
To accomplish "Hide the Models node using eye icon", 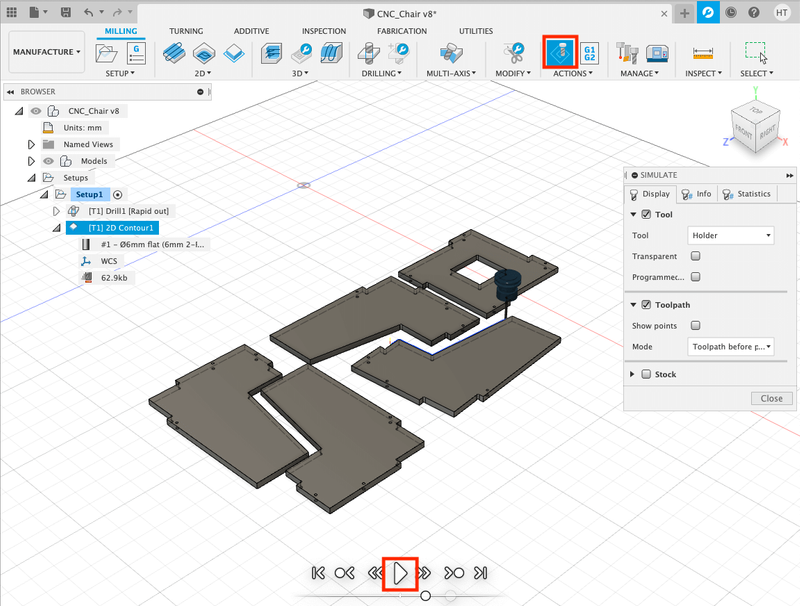I will [49, 161].
